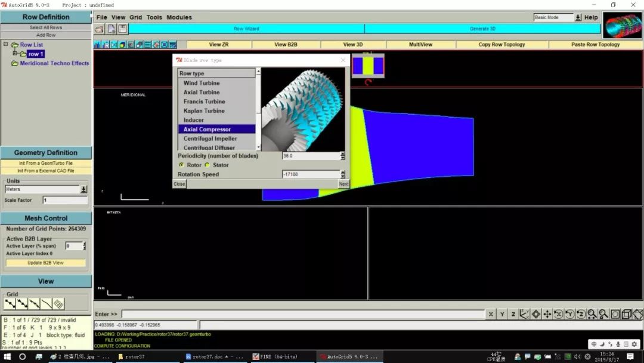Viewport: 644px width, 363px height.
Task: Open the Grid menu
Action: pyautogui.click(x=135, y=17)
